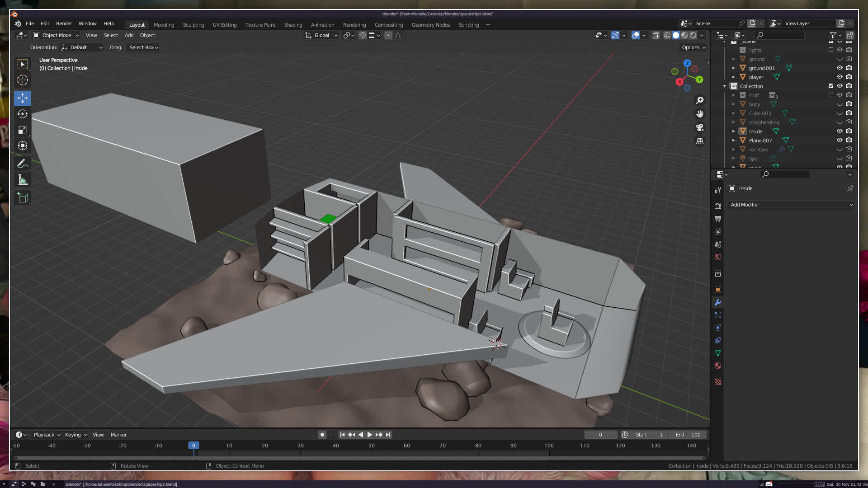Click the Add Cube tool
The width and height of the screenshot is (868, 488).
point(23,197)
